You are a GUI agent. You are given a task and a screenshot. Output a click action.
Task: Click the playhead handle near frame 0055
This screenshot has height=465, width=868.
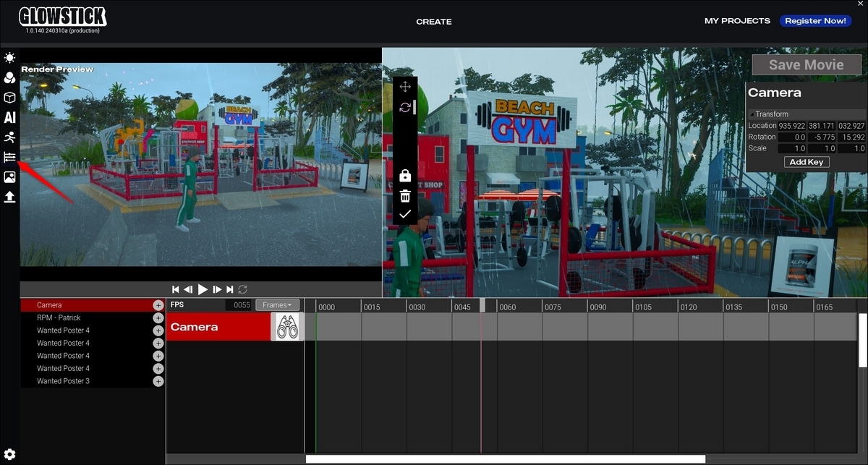pos(482,305)
